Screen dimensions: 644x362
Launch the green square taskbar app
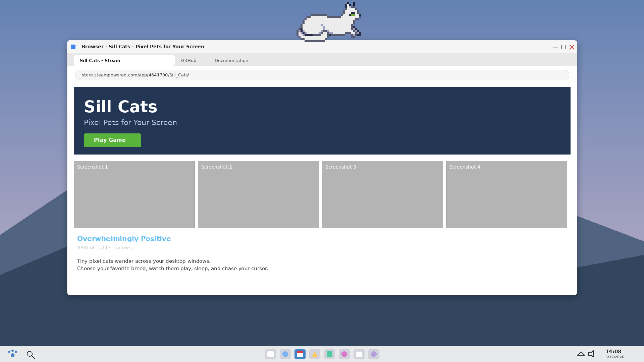(x=329, y=354)
